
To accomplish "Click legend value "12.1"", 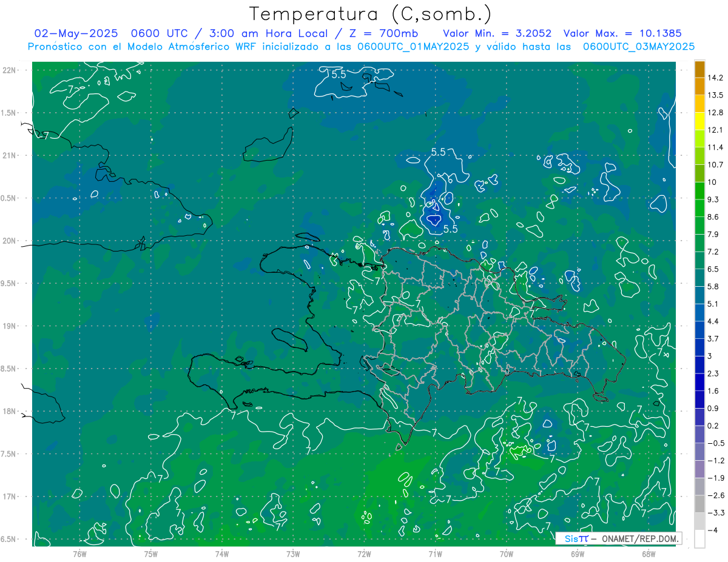I will 715,130.
